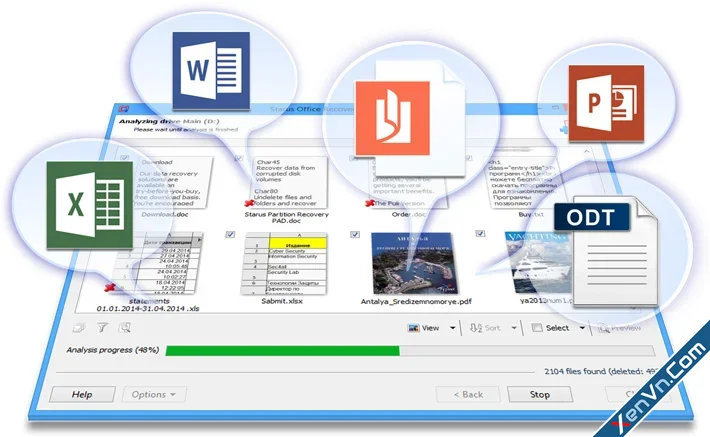The image size is (710, 437).
Task: Toggle the Select square checkbox icon
Action: point(537,327)
